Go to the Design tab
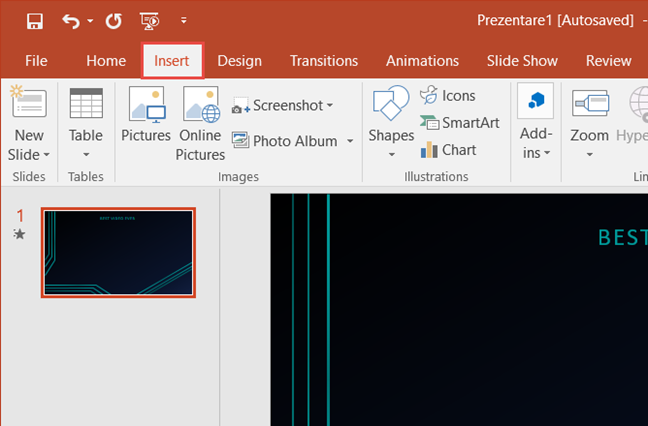 click(x=239, y=61)
